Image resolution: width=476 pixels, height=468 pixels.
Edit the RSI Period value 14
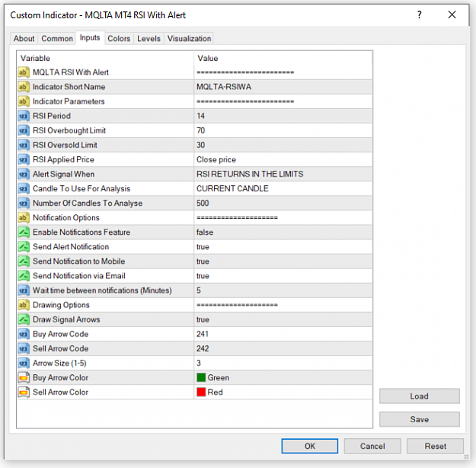pyautogui.click(x=283, y=116)
